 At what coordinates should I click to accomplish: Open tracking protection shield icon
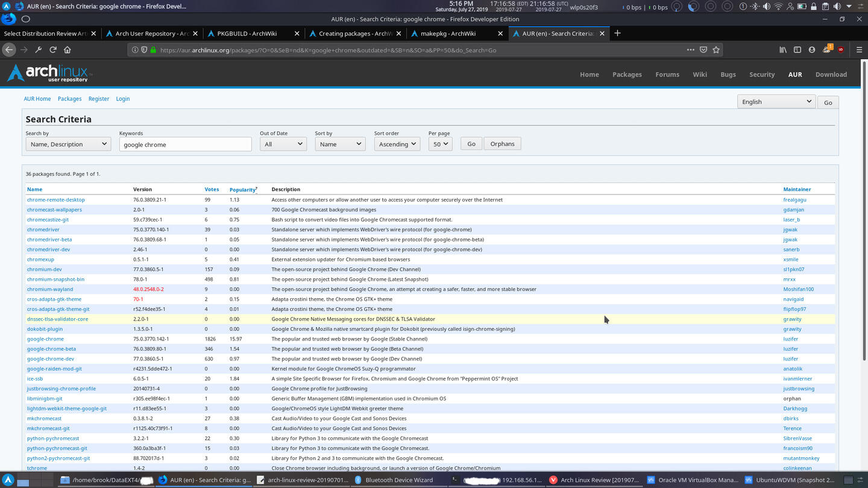144,50
